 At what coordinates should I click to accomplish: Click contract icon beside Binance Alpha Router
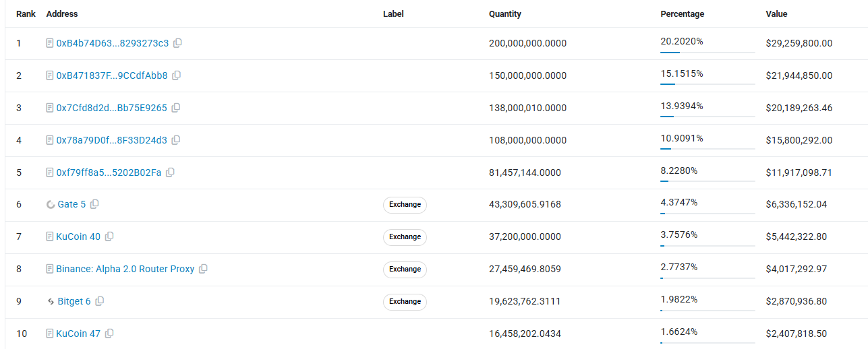(x=50, y=269)
